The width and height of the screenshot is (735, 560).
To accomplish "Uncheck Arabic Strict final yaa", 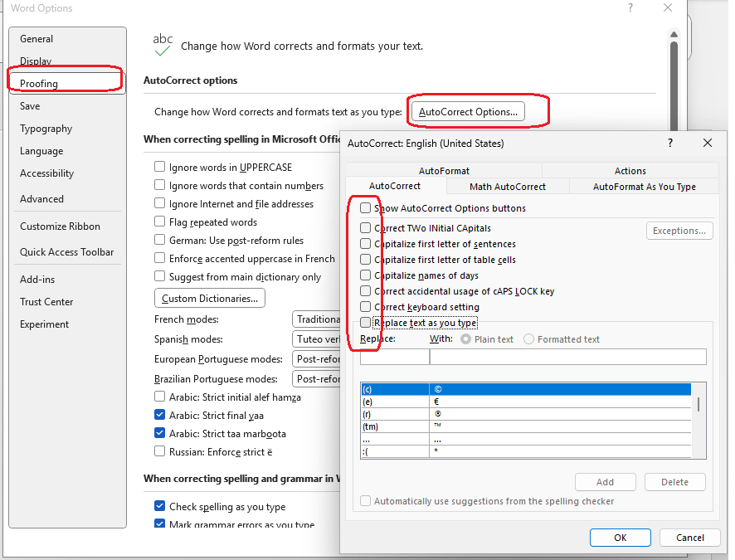I will click(x=160, y=415).
